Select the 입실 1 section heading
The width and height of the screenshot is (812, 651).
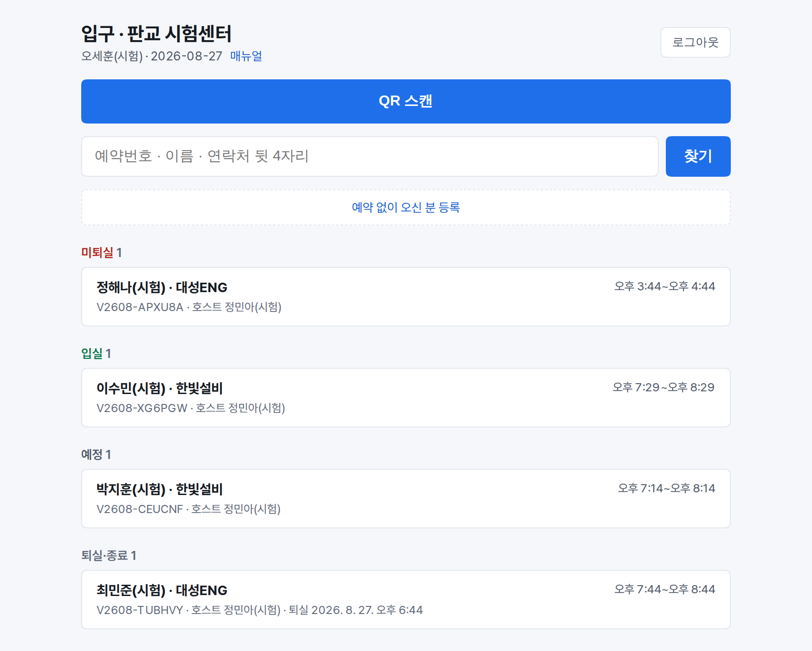click(96, 353)
